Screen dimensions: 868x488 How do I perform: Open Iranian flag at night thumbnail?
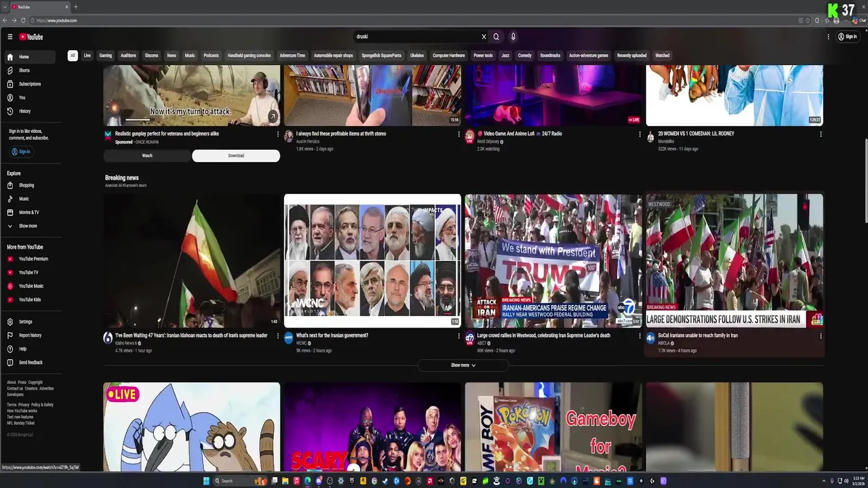[x=192, y=261]
